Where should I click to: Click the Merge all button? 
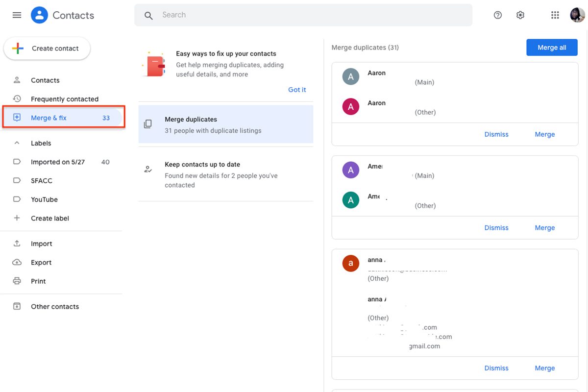pyautogui.click(x=552, y=48)
